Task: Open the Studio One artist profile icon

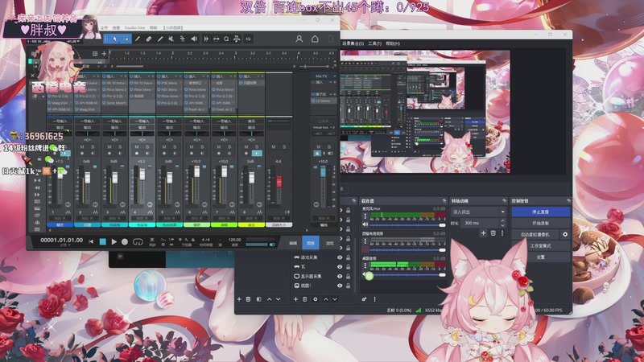Action: coord(299,39)
